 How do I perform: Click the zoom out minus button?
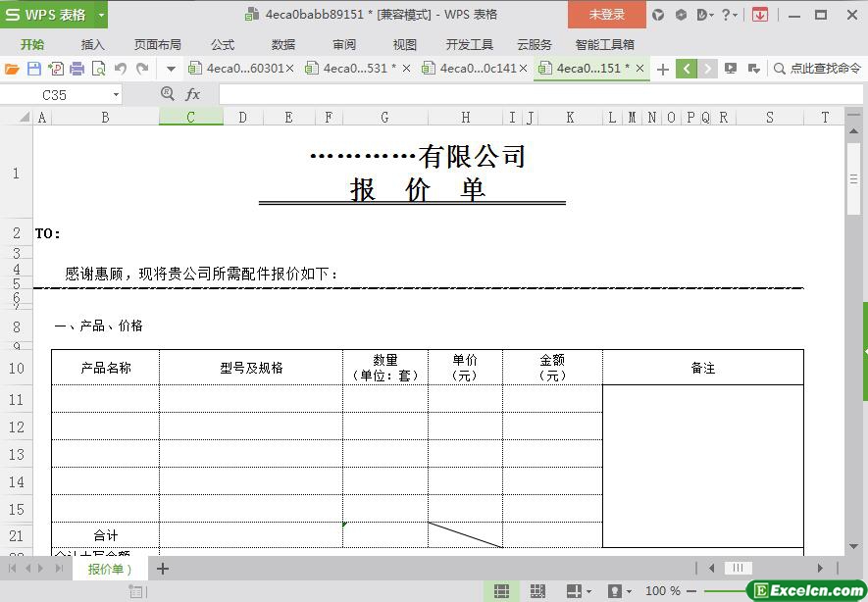click(691, 591)
